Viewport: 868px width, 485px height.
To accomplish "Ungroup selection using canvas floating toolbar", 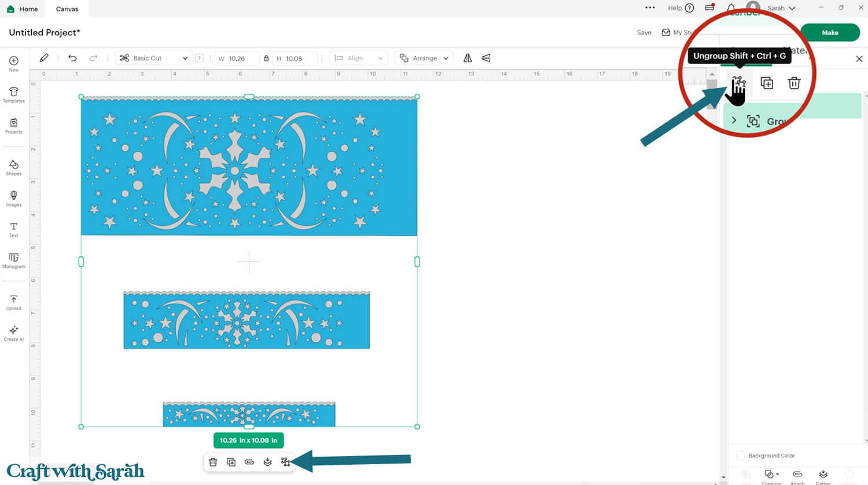I will [x=285, y=462].
